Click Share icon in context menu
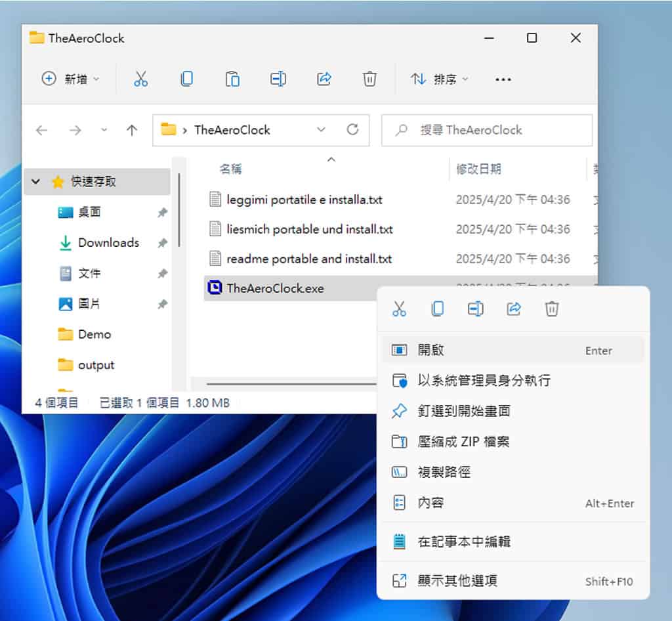 click(513, 309)
